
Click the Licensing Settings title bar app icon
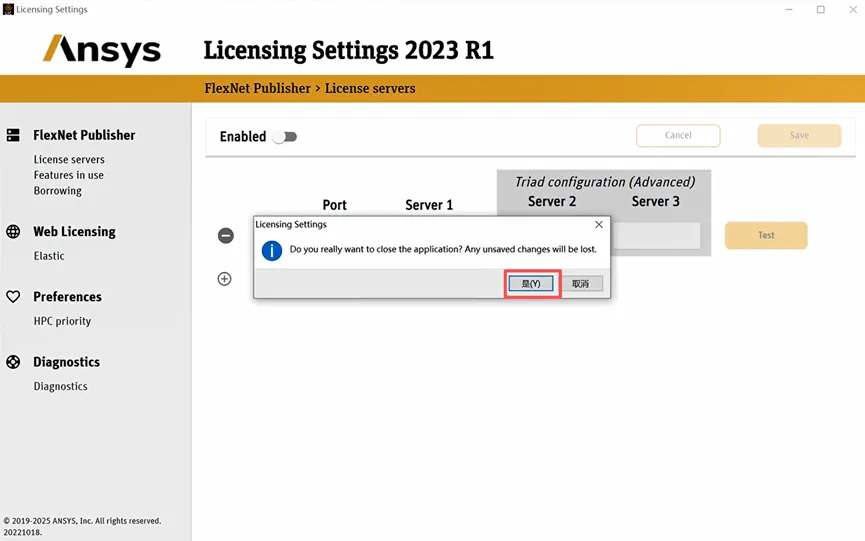pos(8,9)
